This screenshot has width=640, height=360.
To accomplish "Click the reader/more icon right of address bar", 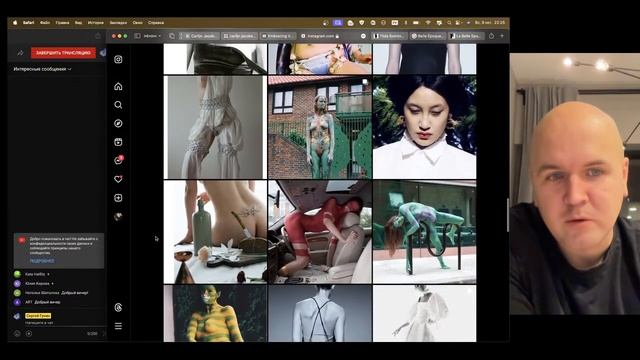I will point(363,36).
